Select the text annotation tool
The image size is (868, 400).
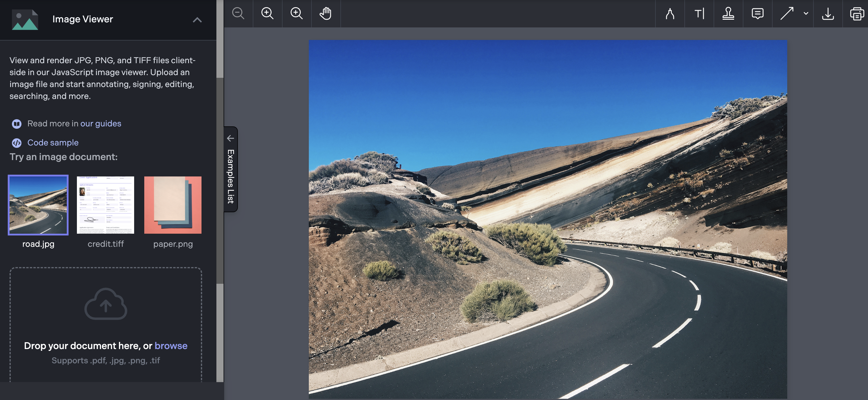coord(699,13)
